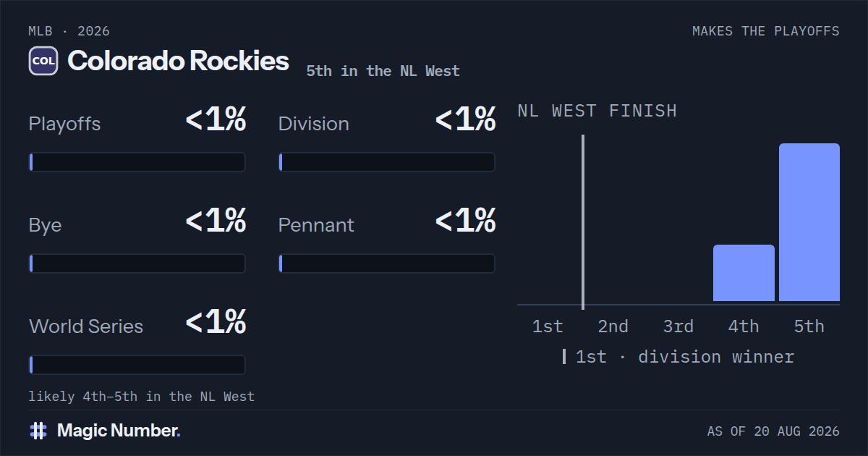The width and height of the screenshot is (868, 456).
Task: Click the MAKES THE PLAYOFFS header label
Action: [766, 31]
